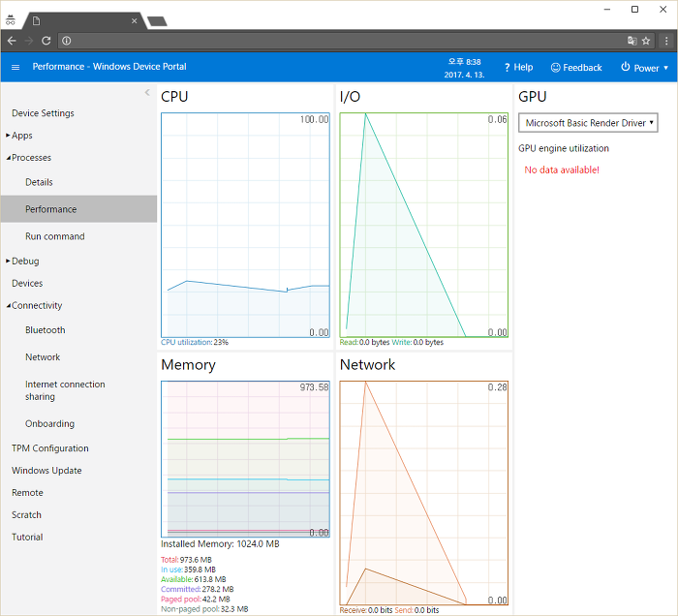The height and width of the screenshot is (616, 678).
Task: Open the Details page under Processes
Action: click(x=39, y=182)
